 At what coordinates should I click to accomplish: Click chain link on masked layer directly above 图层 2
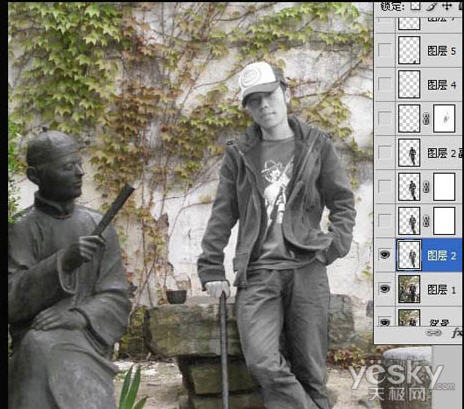pyautogui.click(x=426, y=221)
